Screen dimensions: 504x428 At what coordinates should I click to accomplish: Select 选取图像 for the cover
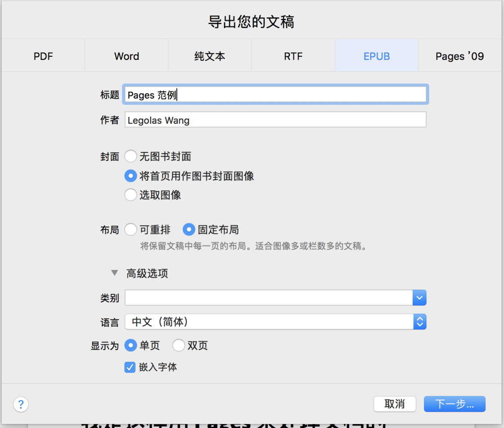[x=130, y=195]
